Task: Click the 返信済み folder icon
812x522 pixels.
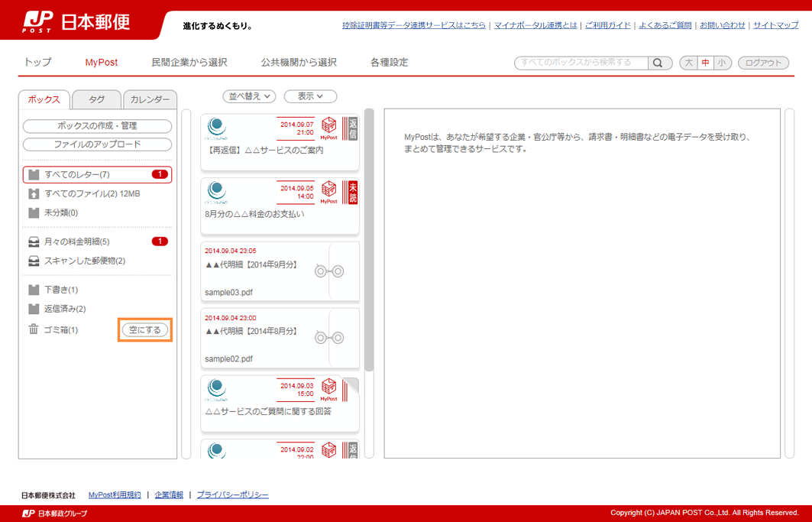Action: [x=34, y=309]
